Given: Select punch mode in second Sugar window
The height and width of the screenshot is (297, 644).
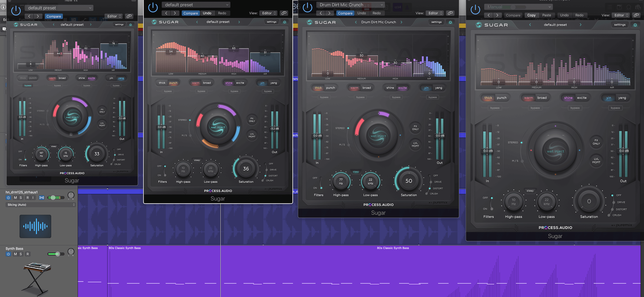Looking at the screenshot, I should tap(173, 83).
